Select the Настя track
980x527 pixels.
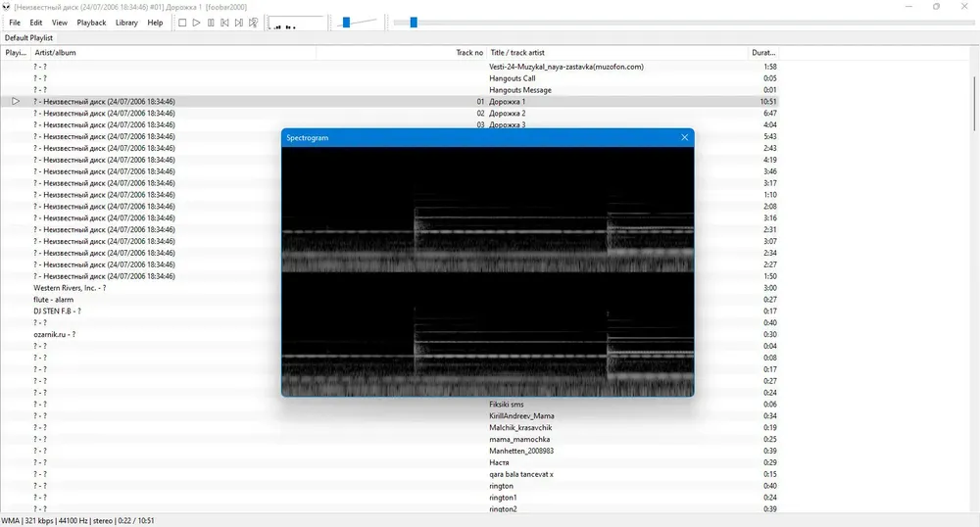[x=499, y=462]
